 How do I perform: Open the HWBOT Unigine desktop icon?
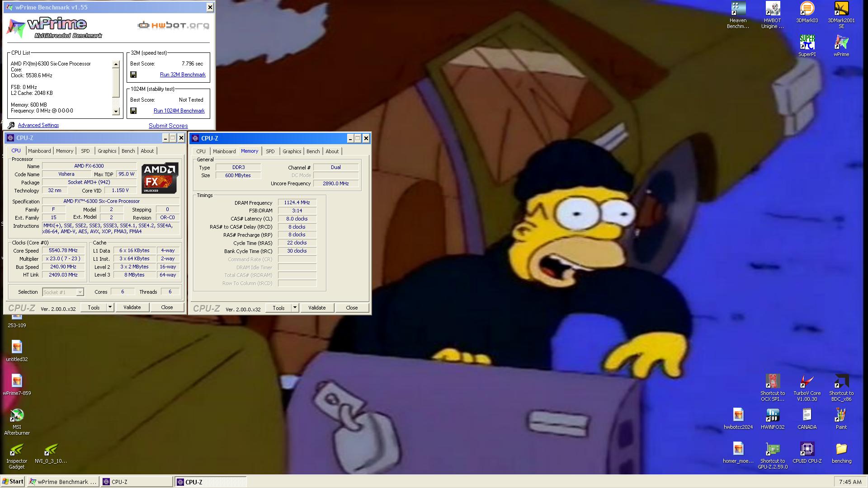[772, 15]
